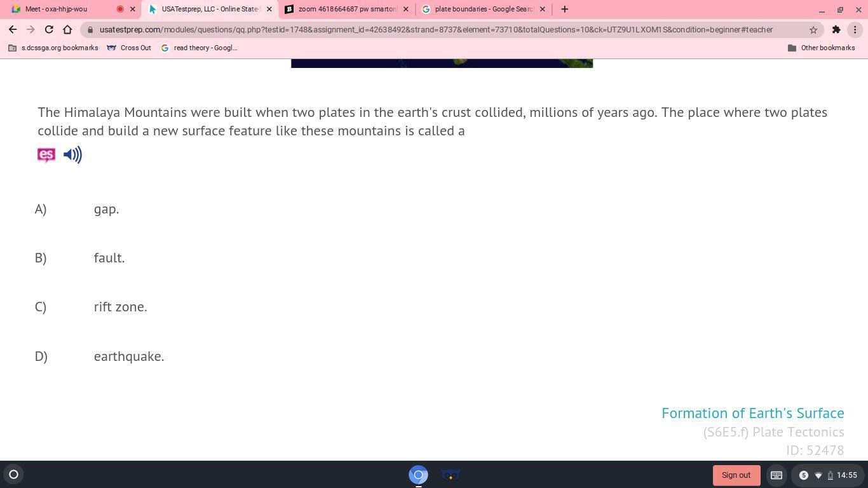Play the question audio speaker icon
868x488 pixels.
point(73,155)
